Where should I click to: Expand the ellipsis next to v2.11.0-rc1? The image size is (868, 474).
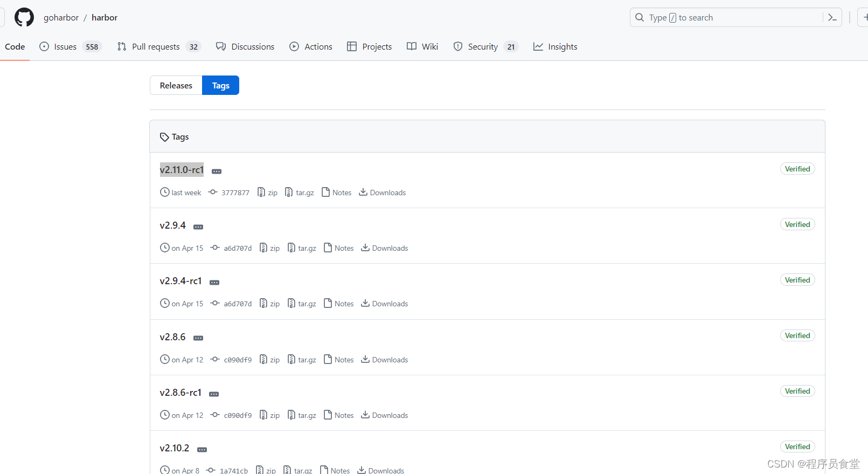217,171
